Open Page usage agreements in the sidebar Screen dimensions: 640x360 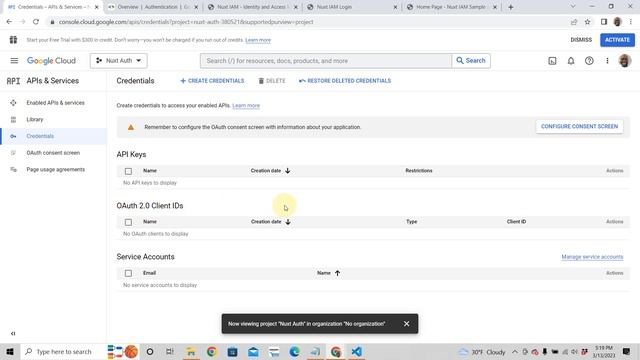tap(56, 169)
